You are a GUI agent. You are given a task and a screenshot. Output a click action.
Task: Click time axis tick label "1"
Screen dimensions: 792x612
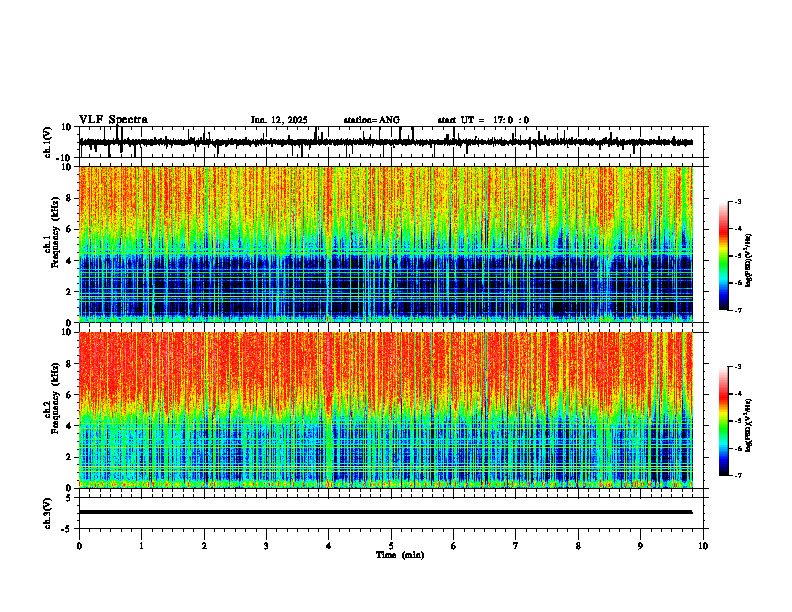point(141,546)
